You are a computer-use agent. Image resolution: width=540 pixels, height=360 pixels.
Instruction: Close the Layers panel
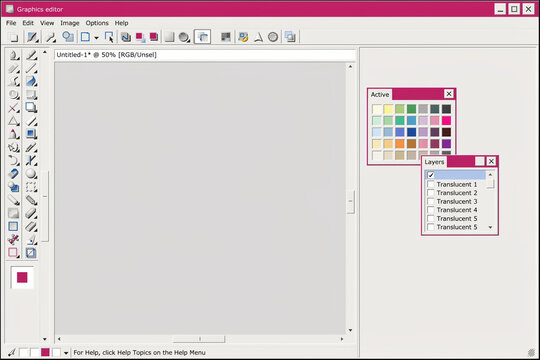491,161
